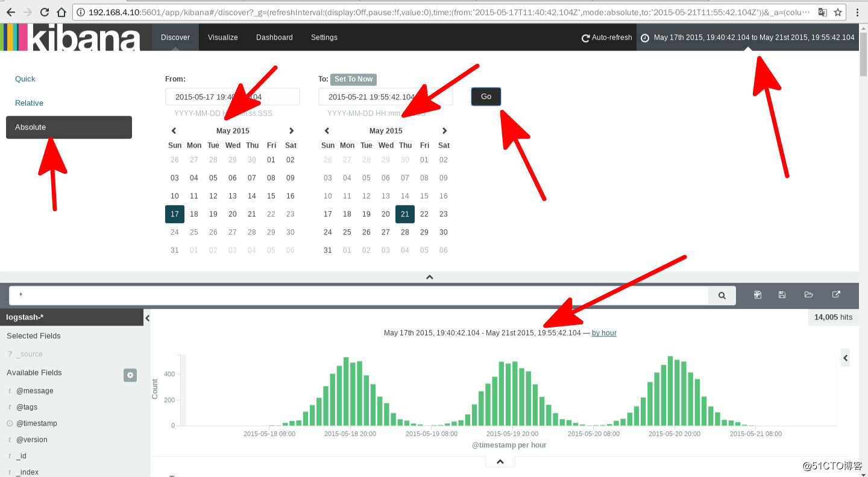Select May 17 in the From calendar
This screenshot has width=868, height=477.
(175, 214)
